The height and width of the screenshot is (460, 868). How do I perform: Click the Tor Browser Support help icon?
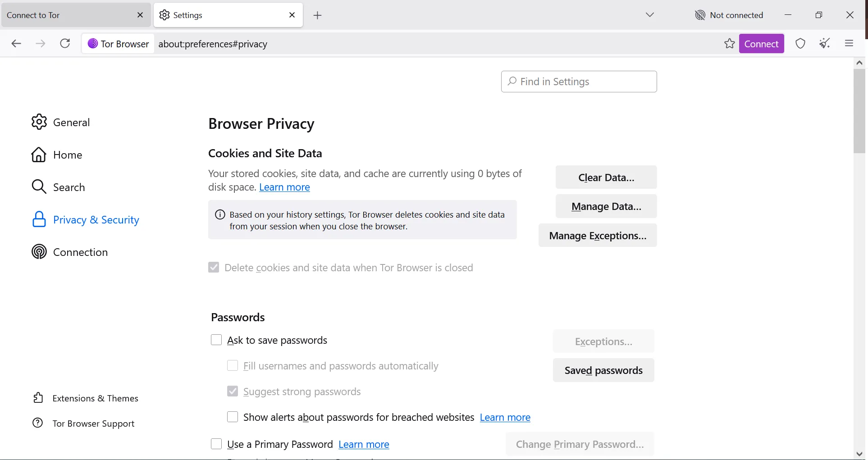click(x=38, y=423)
